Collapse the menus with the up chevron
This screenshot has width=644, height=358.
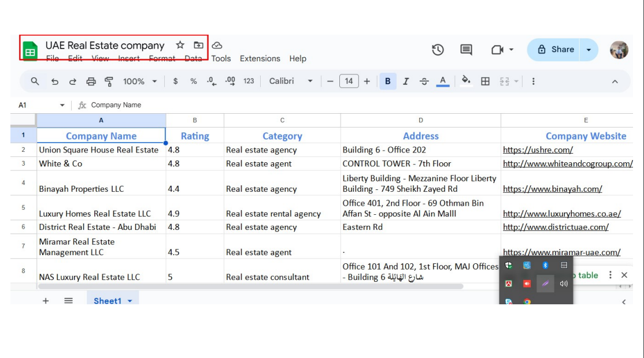click(615, 81)
